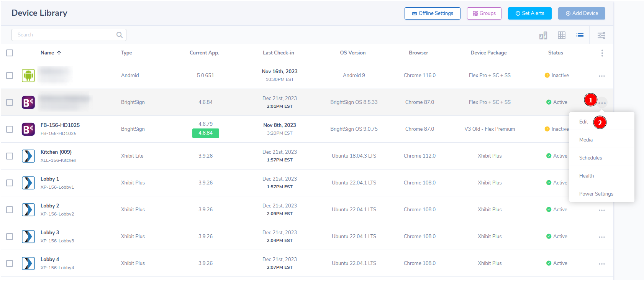Sort by Current App. column header

click(204, 53)
